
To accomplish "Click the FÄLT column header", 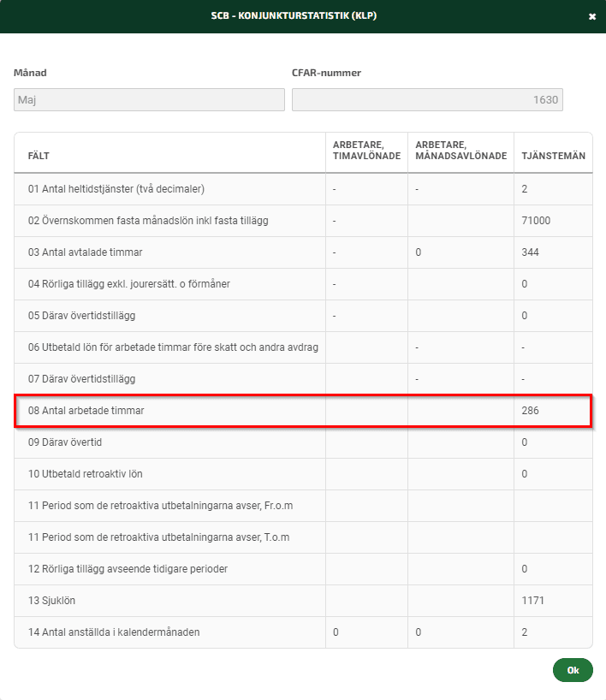I will pos(39,156).
